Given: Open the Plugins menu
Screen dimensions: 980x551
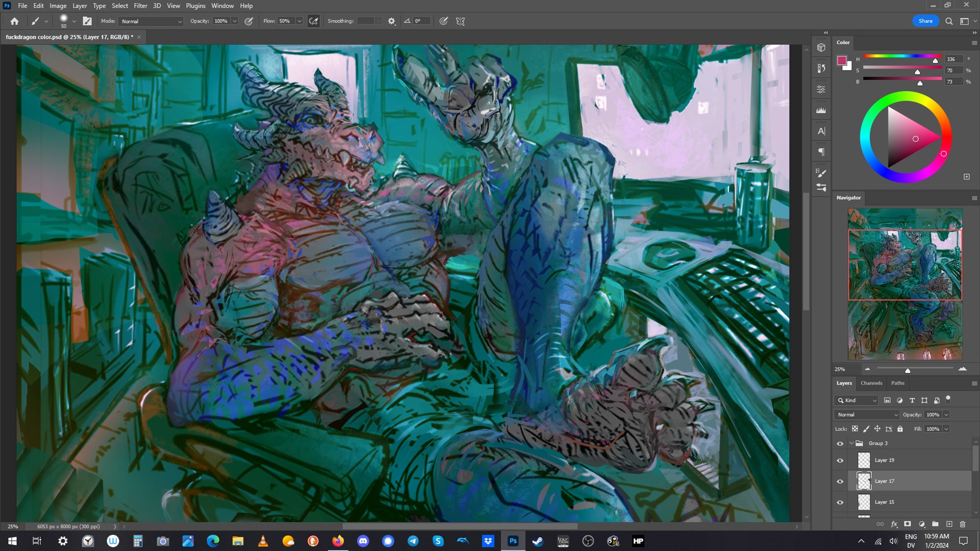Looking at the screenshot, I should (196, 6).
